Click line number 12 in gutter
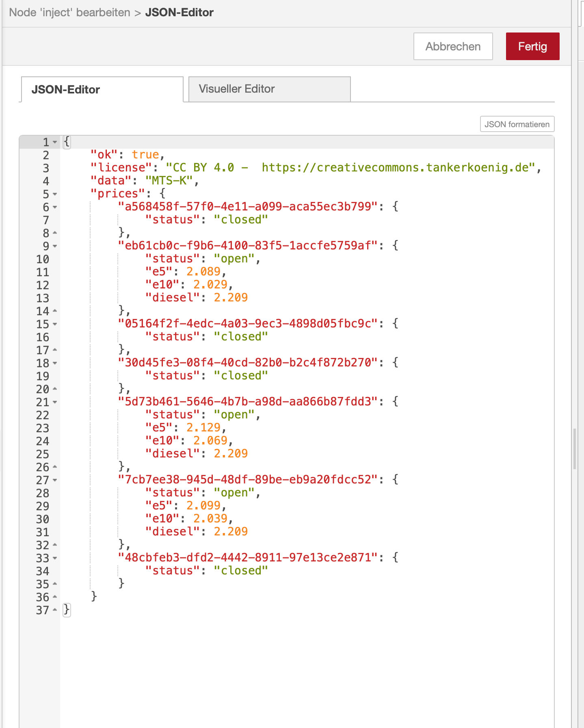The width and height of the screenshot is (584, 728). coord(43,285)
